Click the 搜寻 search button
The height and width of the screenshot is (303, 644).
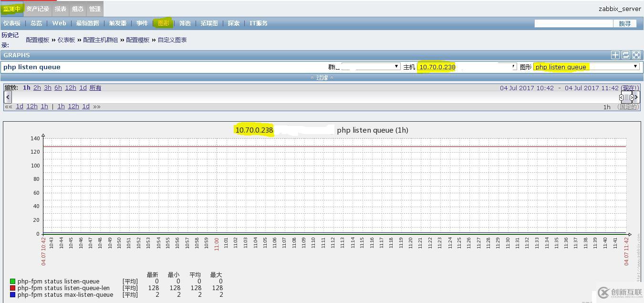pos(624,23)
